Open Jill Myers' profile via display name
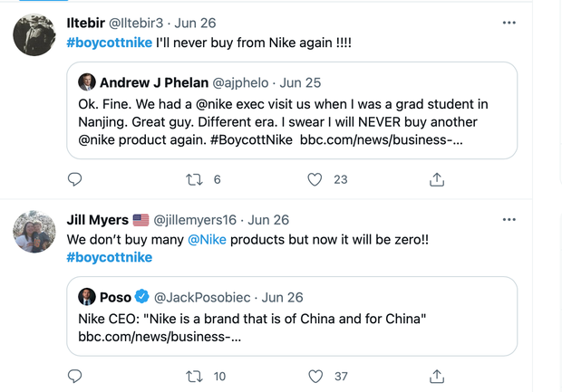The height and width of the screenshot is (392, 562). (x=97, y=220)
